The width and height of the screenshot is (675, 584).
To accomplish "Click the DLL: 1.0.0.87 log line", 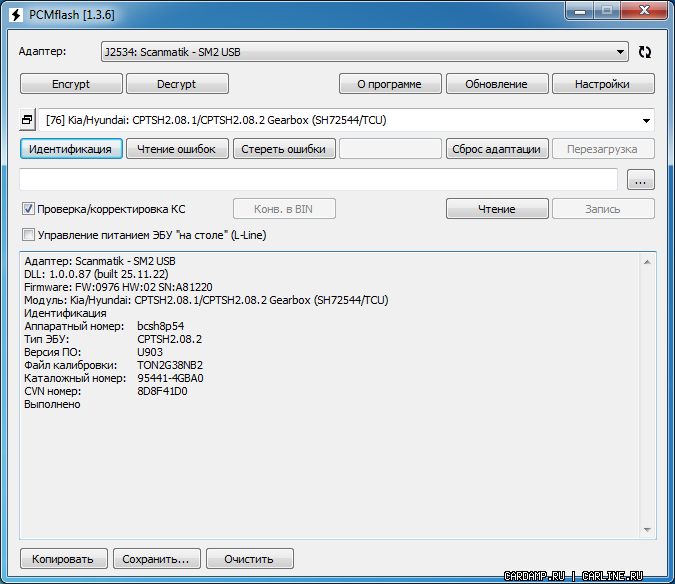I will point(96,274).
